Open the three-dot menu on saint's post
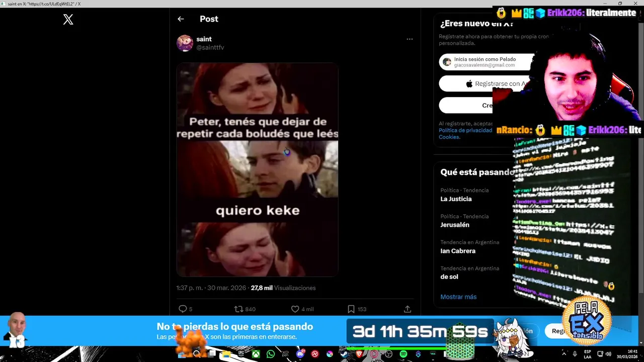 point(410,39)
